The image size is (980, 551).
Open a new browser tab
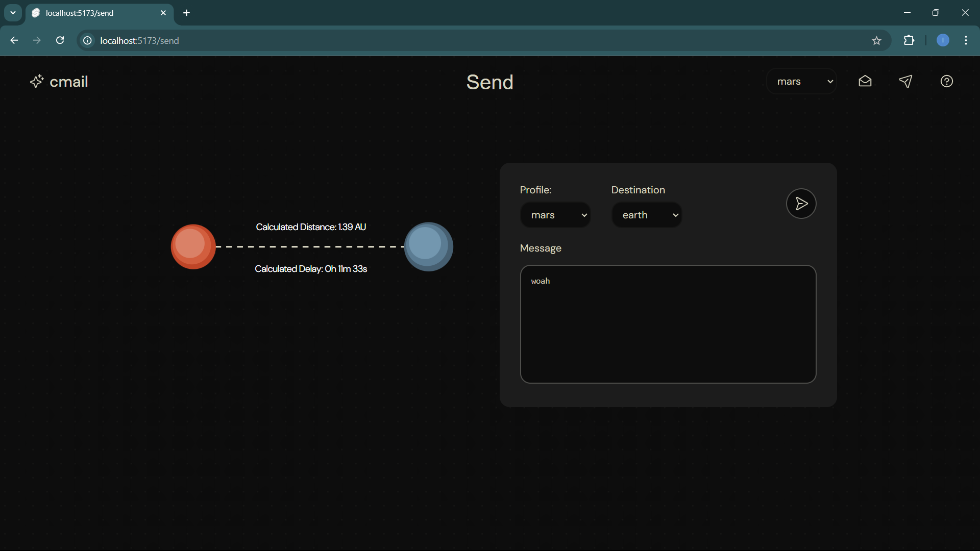click(x=187, y=13)
